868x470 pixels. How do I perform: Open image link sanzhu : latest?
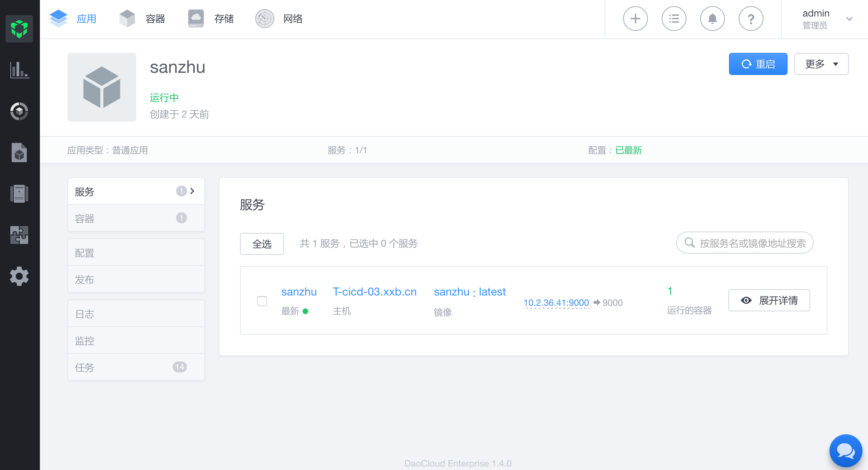point(470,292)
